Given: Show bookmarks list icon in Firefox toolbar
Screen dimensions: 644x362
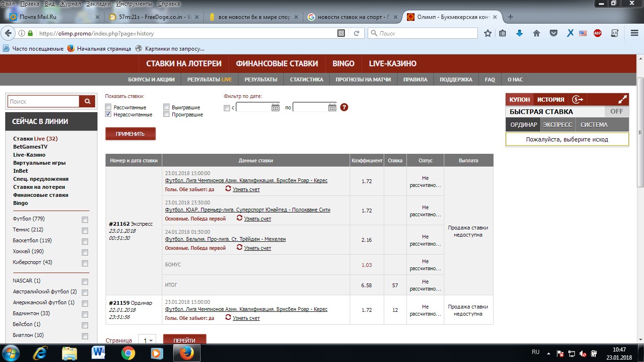Looking at the screenshot, I should click(503, 34).
